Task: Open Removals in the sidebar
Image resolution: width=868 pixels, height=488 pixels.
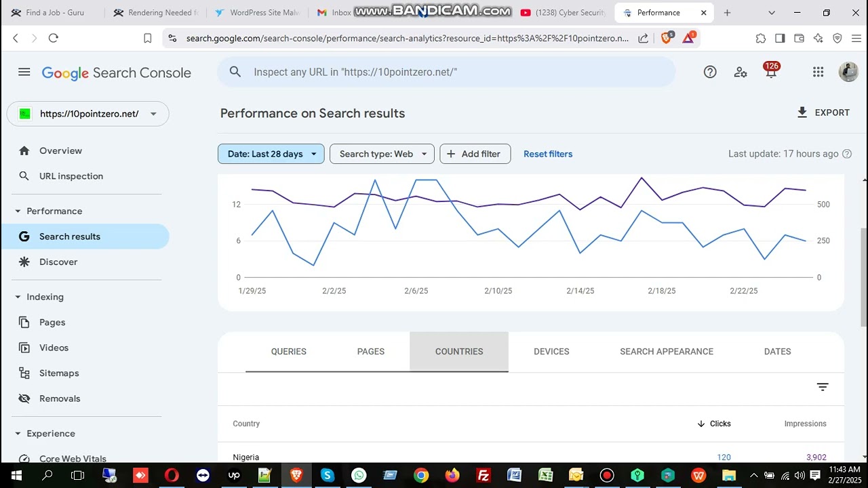Action: click(x=60, y=399)
